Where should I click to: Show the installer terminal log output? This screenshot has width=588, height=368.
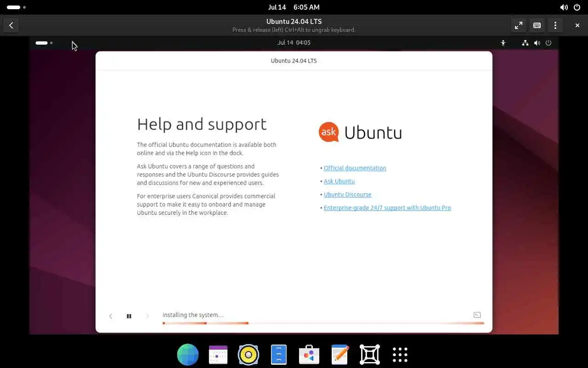(x=477, y=315)
